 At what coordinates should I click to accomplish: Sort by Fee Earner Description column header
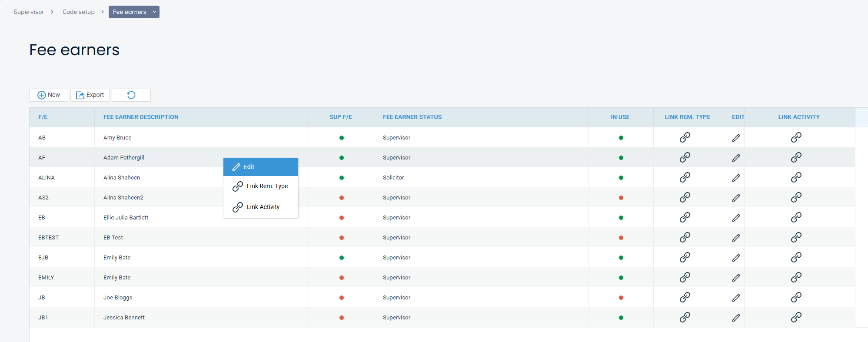141,117
